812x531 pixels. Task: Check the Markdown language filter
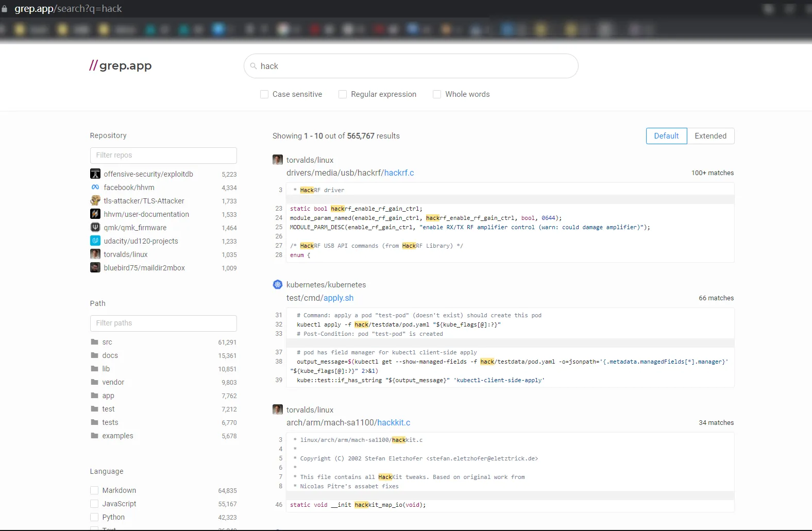coord(94,490)
